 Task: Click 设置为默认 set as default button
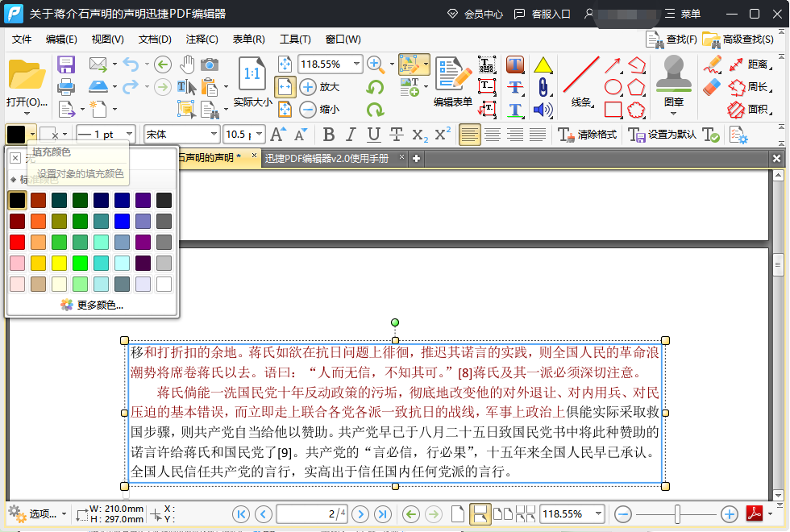coord(663,135)
